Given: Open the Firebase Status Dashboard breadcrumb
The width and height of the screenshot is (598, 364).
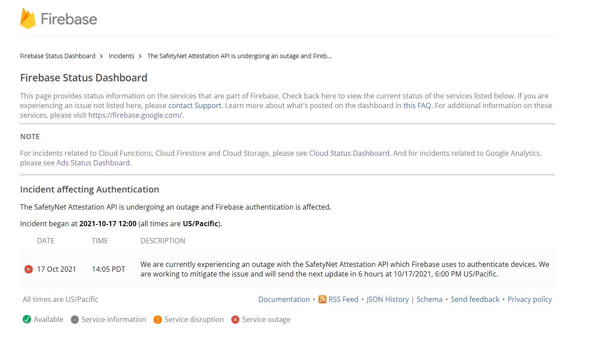Looking at the screenshot, I should pyautogui.click(x=58, y=56).
